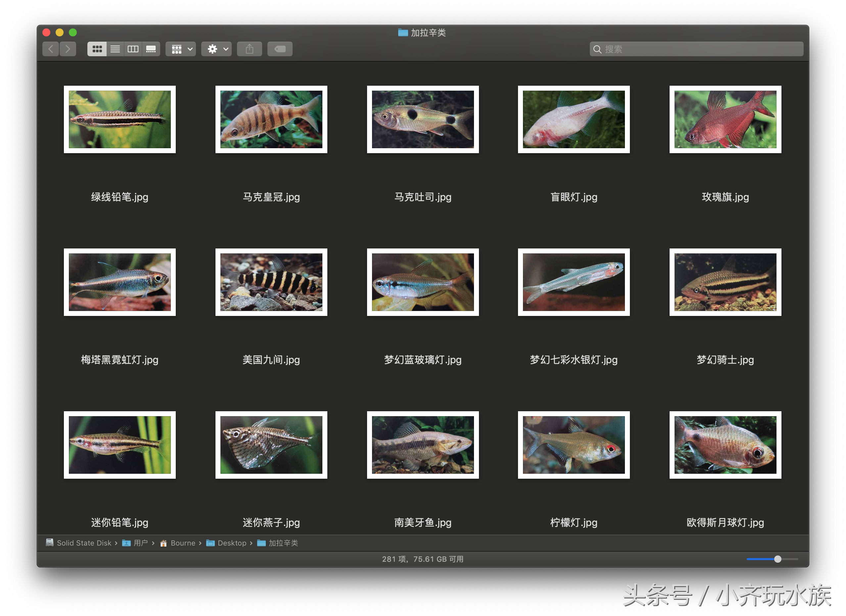Viewport: 846px width, 616px height.
Task: Select the 梦幻骑士.jpg thumbnail
Action: pyautogui.click(x=725, y=282)
